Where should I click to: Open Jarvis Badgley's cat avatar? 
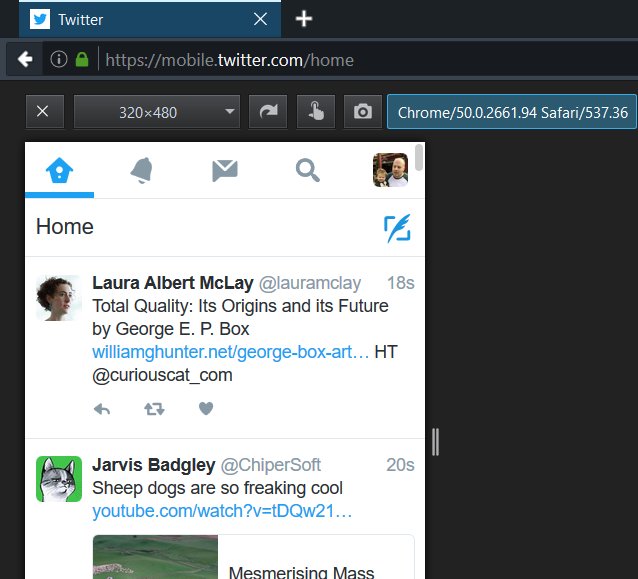59,479
